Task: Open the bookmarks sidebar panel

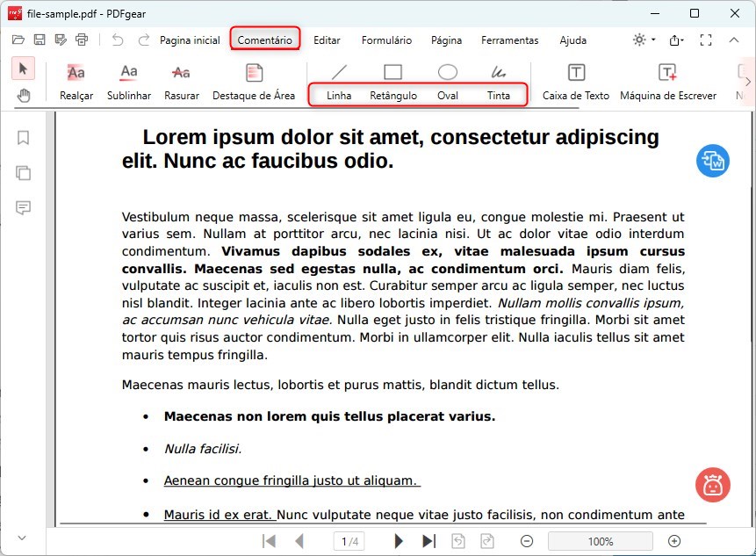Action: 24,138
